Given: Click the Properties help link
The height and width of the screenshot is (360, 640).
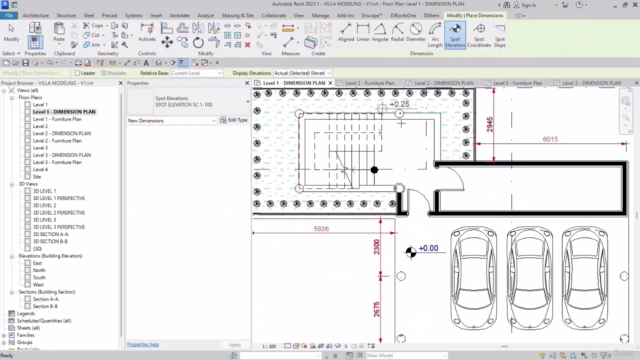Looking at the screenshot, I should 143,344.
